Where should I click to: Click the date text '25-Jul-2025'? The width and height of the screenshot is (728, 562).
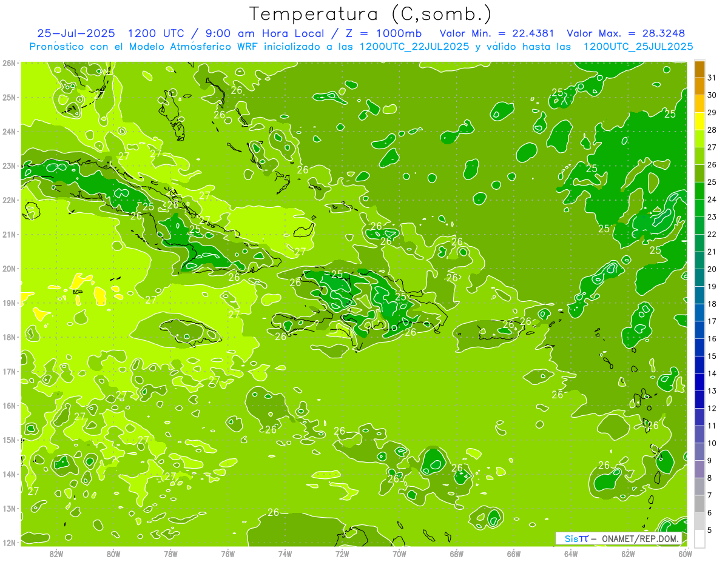[76, 33]
